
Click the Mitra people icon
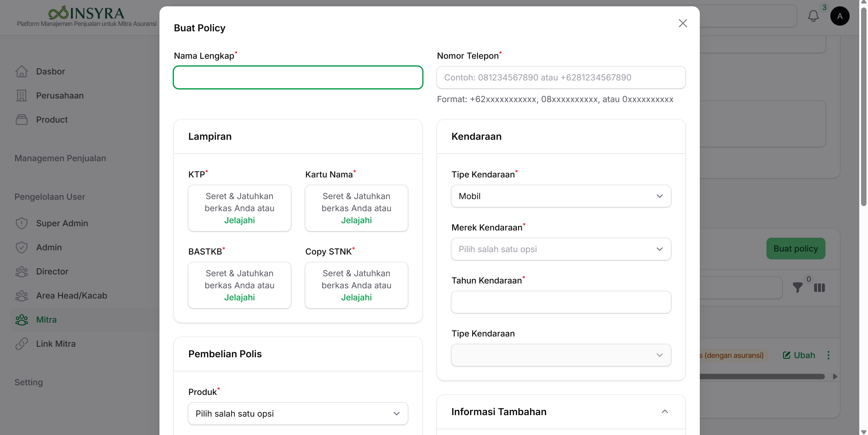pos(22,320)
